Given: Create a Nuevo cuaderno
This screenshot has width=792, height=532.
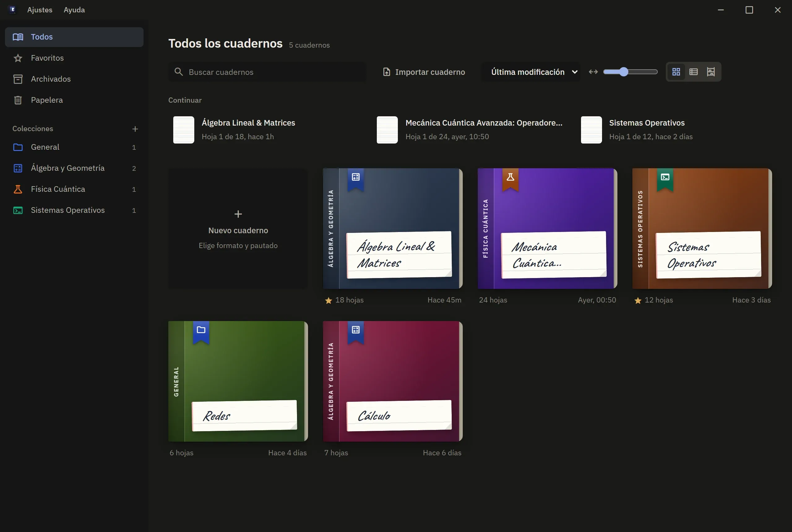Looking at the screenshot, I should point(238,229).
